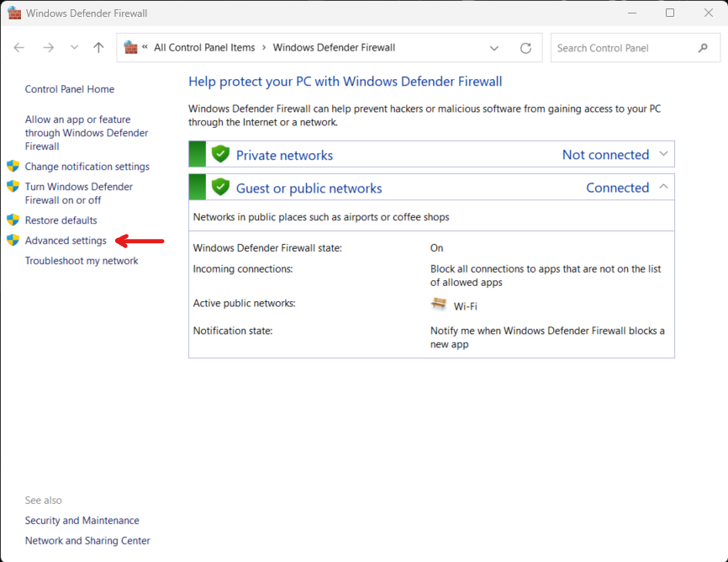Go up one level with Up arrow
728x562 pixels.
(98, 47)
